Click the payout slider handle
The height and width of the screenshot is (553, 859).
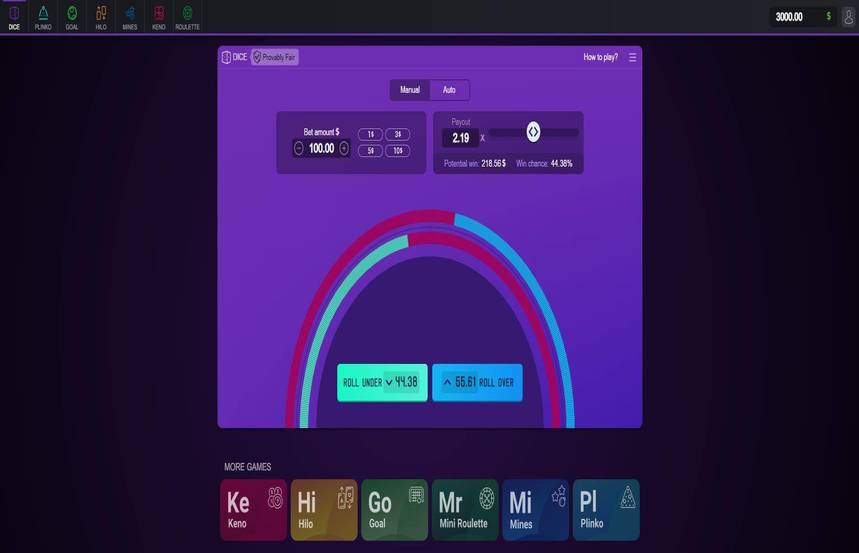[x=533, y=132]
